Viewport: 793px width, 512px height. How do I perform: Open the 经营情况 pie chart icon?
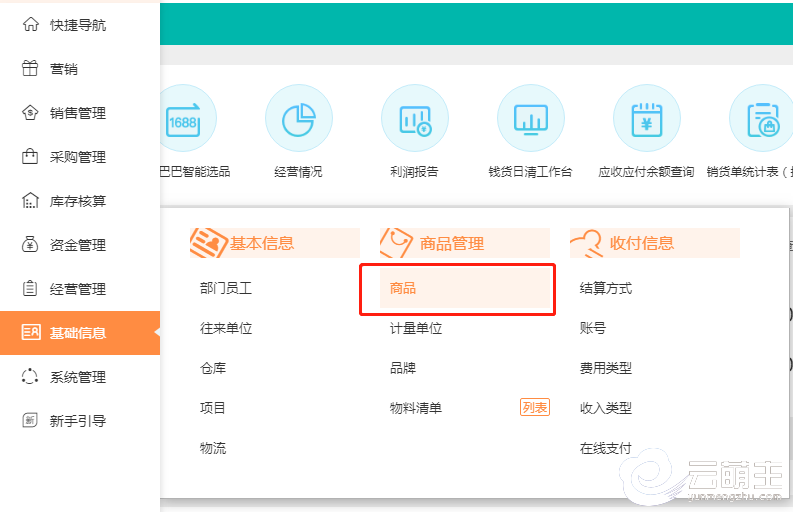[298, 119]
